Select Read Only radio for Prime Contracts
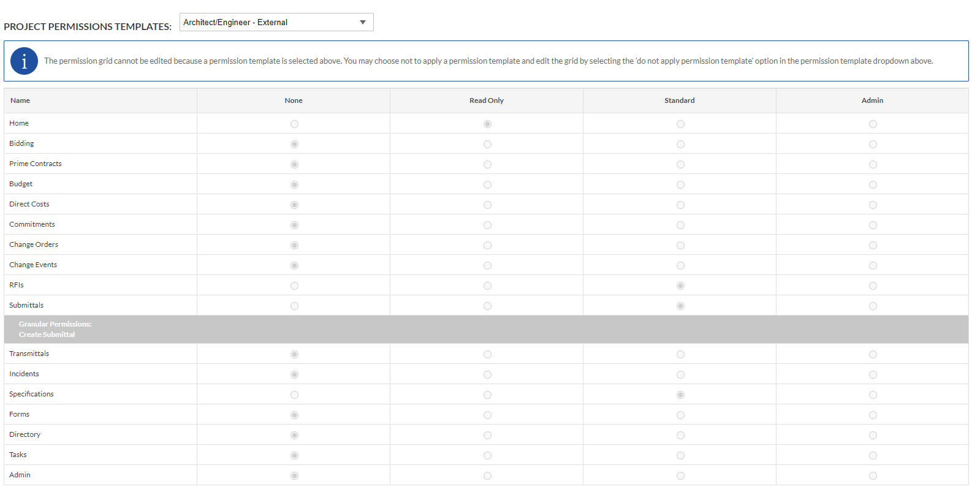Image resolution: width=980 pixels, height=492 pixels. coord(487,164)
